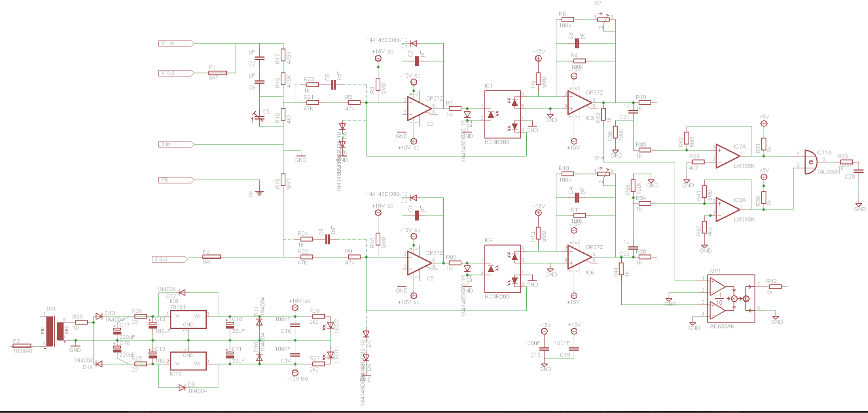The image size is (868, 413).
Task: Select transformer TR1 symbol
Action: tap(54, 331)
